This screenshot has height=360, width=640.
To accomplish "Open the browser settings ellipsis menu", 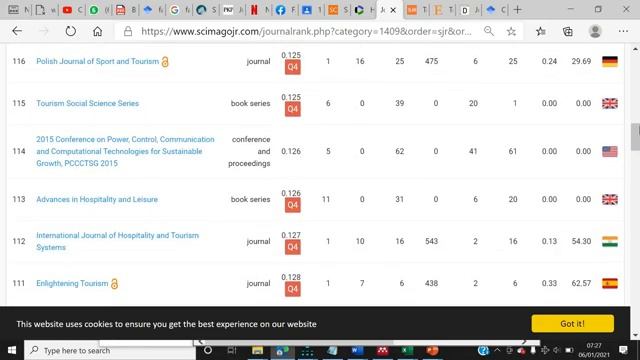I will tap(623, 31).
